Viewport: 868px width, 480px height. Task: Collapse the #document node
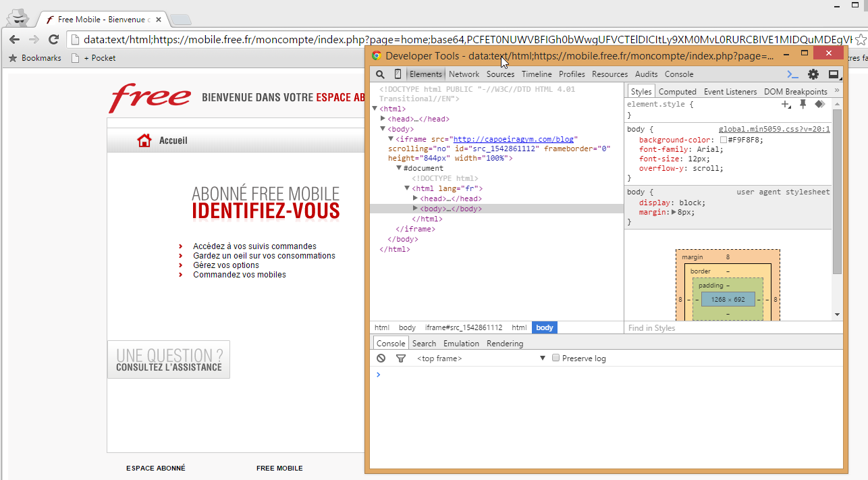pyautogui.click(x=399, y=168)
